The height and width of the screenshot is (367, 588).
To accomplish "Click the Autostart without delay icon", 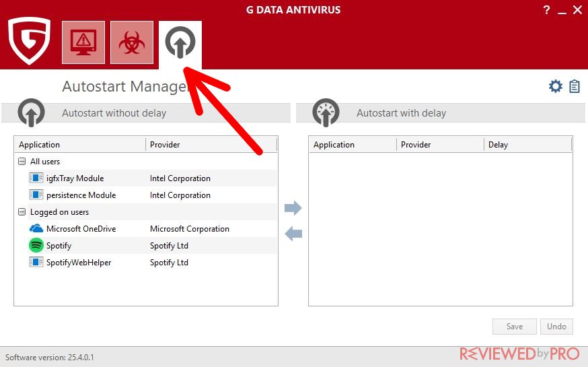I will [31, 112].
